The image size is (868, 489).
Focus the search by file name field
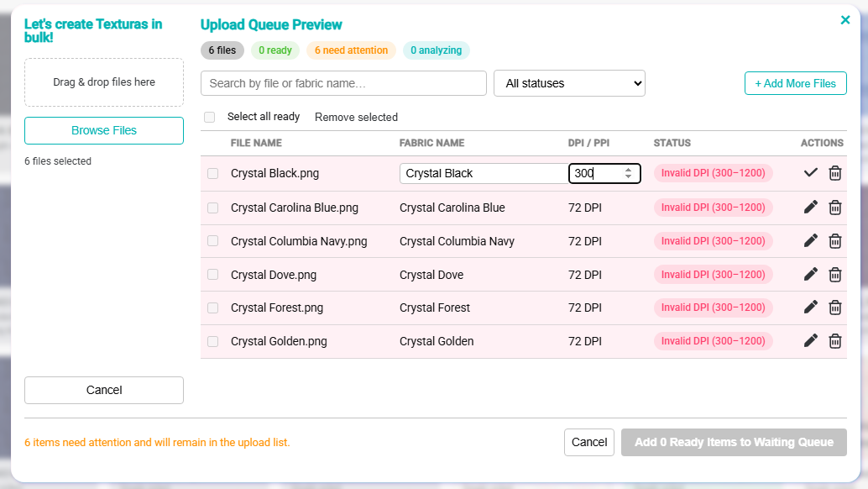pos(344,83)
